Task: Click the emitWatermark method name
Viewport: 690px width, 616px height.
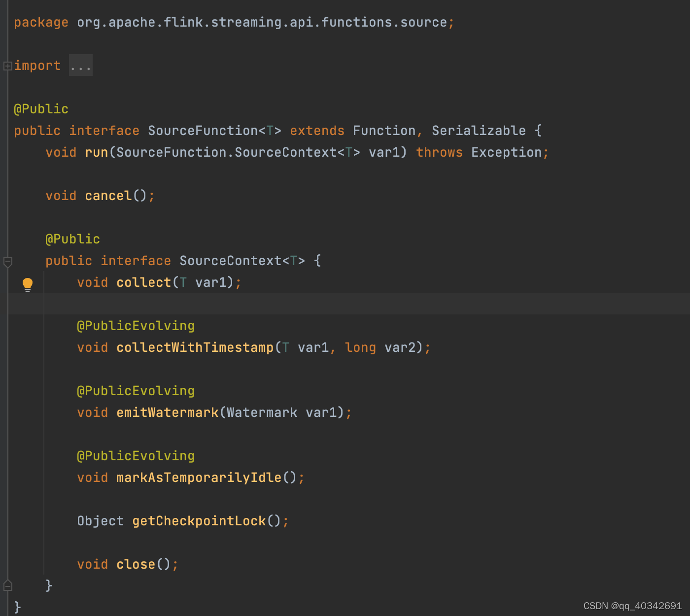Action: pyautogui.click(x=167, y=412)
